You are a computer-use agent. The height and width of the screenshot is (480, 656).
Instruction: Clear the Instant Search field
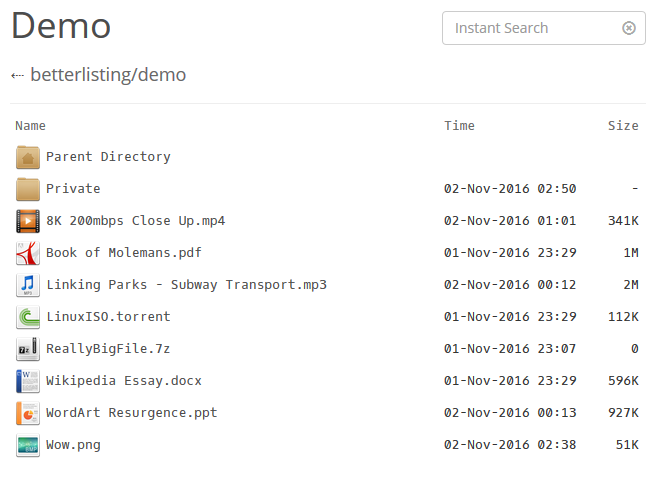(629, 28)
